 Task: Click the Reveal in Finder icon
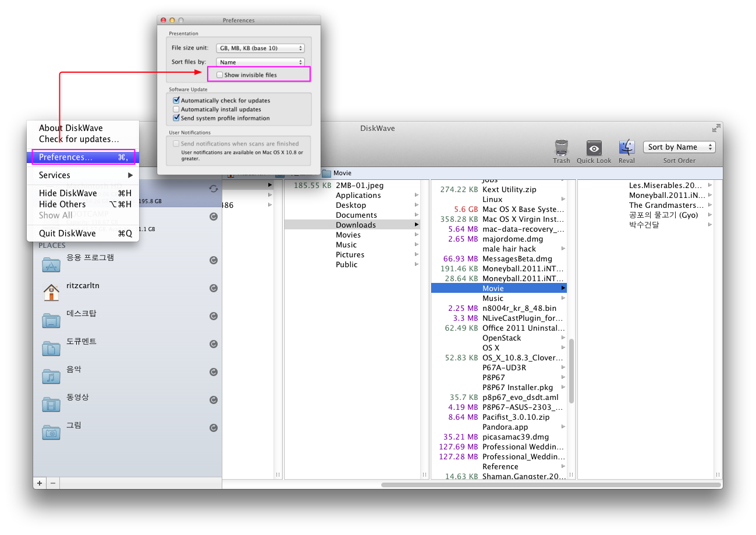(627, 147)
